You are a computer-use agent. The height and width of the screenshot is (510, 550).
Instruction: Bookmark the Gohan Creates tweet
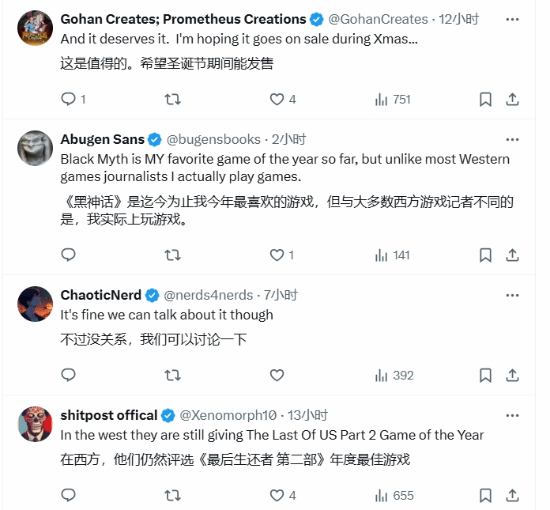coord(485,99)
